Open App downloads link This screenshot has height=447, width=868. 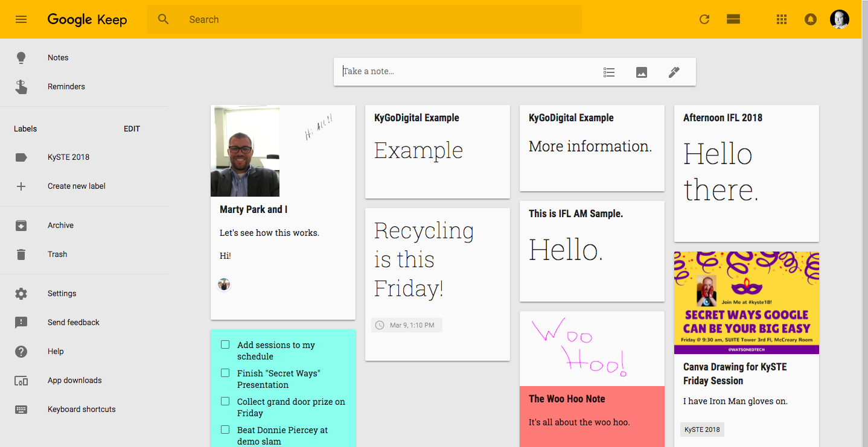(75, 381)
